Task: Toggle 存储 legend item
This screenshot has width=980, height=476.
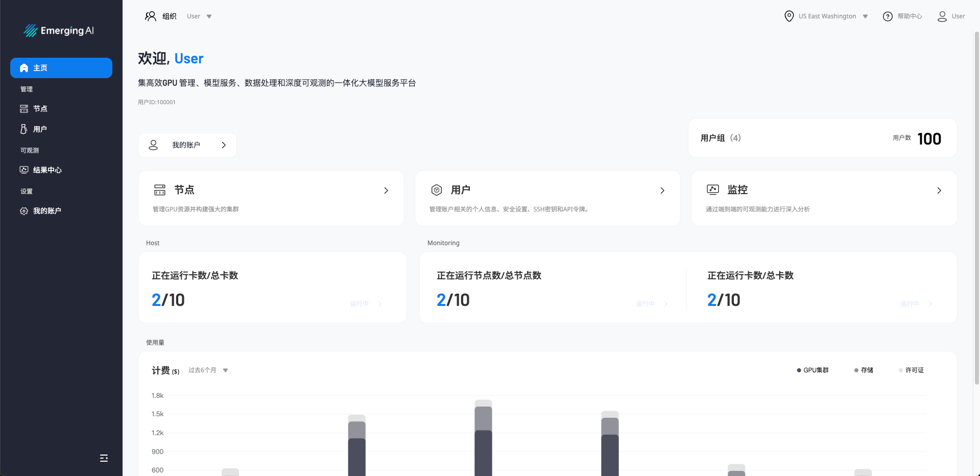Action: pos(864,370)
